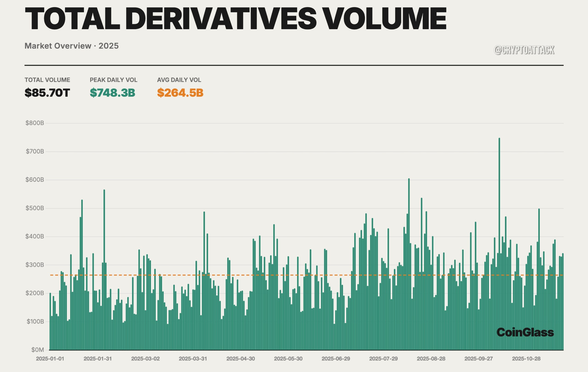Image resolution: width=588 pixels, height=372 pixels.
Task: Click the "$100B" y-axis label
Action: (35, 321)
